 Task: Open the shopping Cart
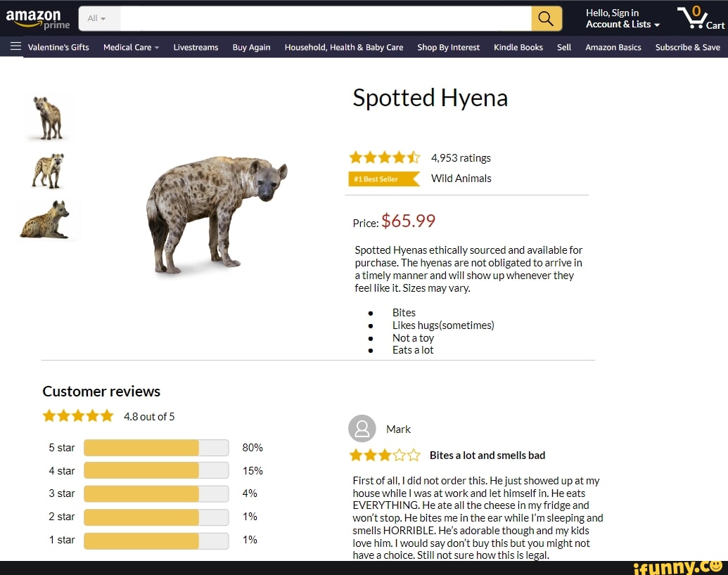pyautogui.click(x=701, y=18)
